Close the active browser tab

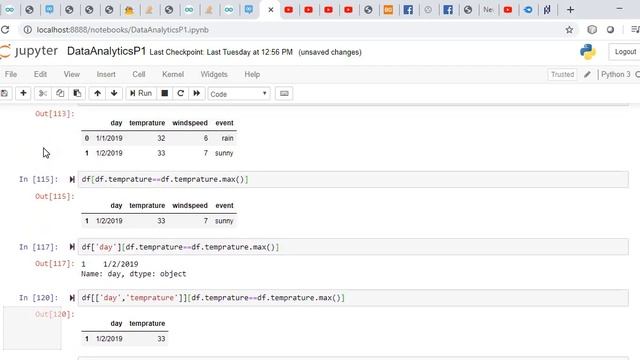(271, 10)
